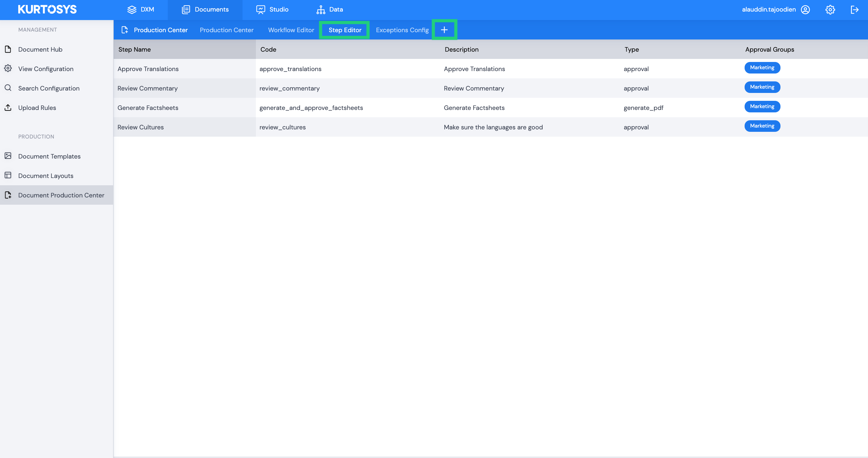Click 'Make sure the languages are good' description
This screenshot has width=868, height=458.
coord(493,127)
